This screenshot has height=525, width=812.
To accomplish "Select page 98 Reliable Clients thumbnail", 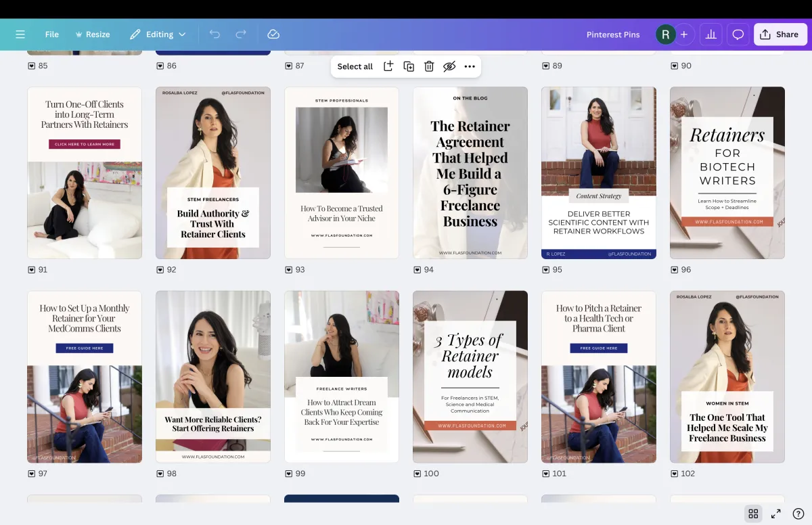I will coord(213,377).
